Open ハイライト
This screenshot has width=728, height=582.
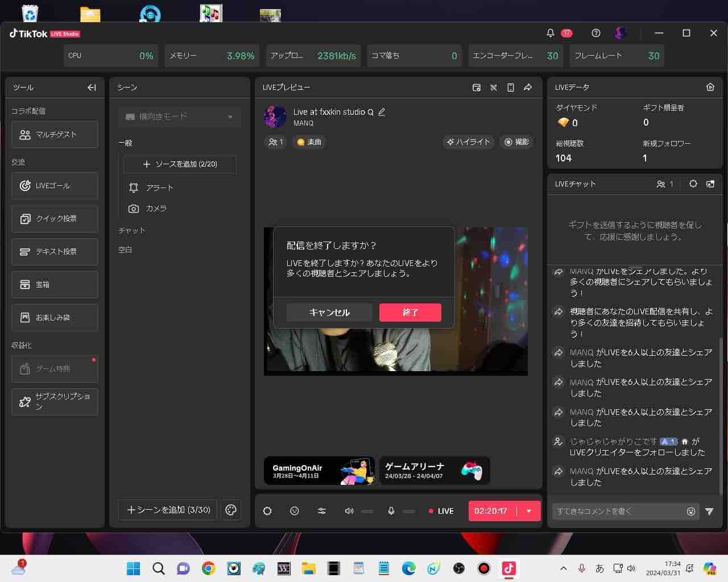469,142
